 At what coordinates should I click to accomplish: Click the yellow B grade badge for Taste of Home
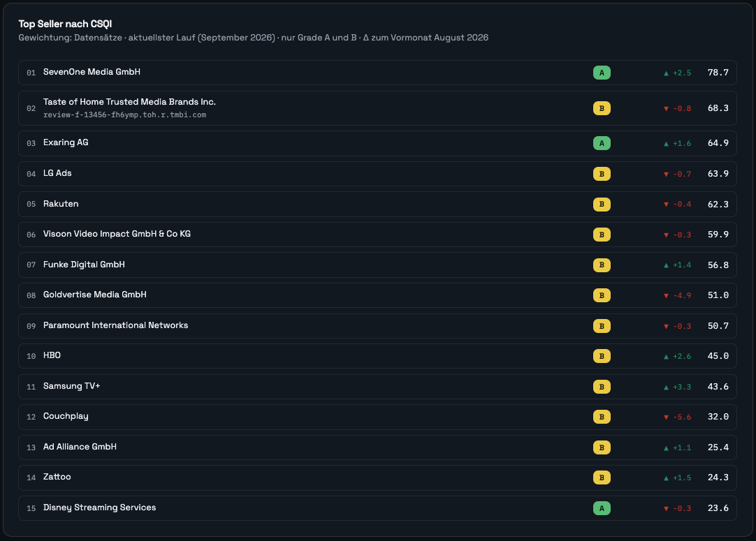click(602, 108)
